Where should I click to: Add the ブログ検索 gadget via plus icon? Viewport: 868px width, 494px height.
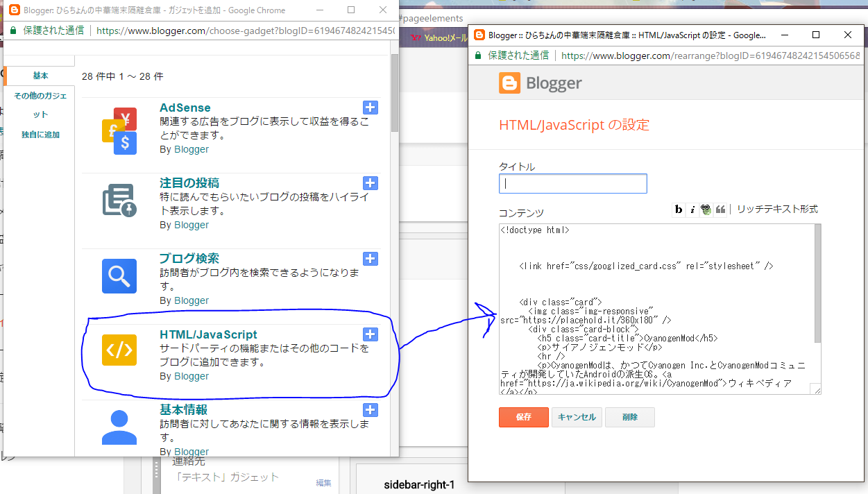click(371, 259)
